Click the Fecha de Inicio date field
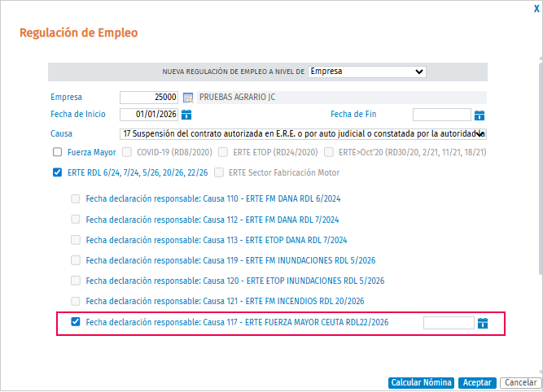The image size is (543, 392). pyautogui.click(x=149, y=115)
